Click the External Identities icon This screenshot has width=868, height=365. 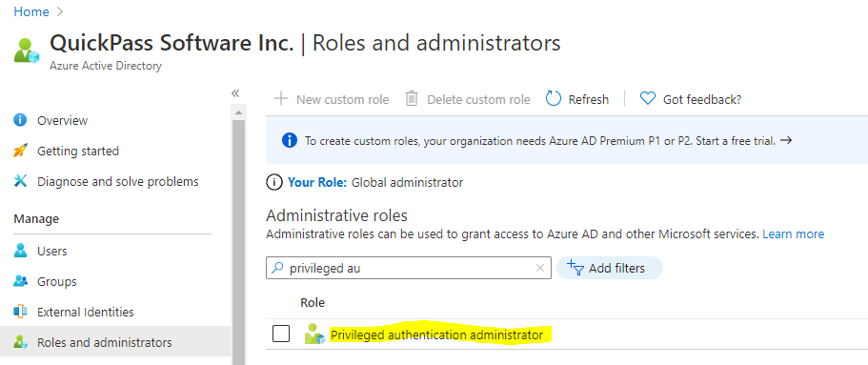point(20,312)
